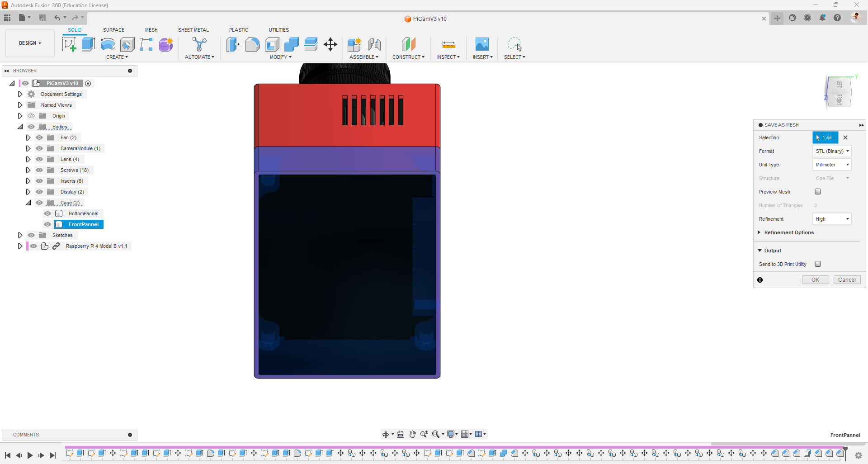Hide the FrontPannel body

[x=47, y=224]
